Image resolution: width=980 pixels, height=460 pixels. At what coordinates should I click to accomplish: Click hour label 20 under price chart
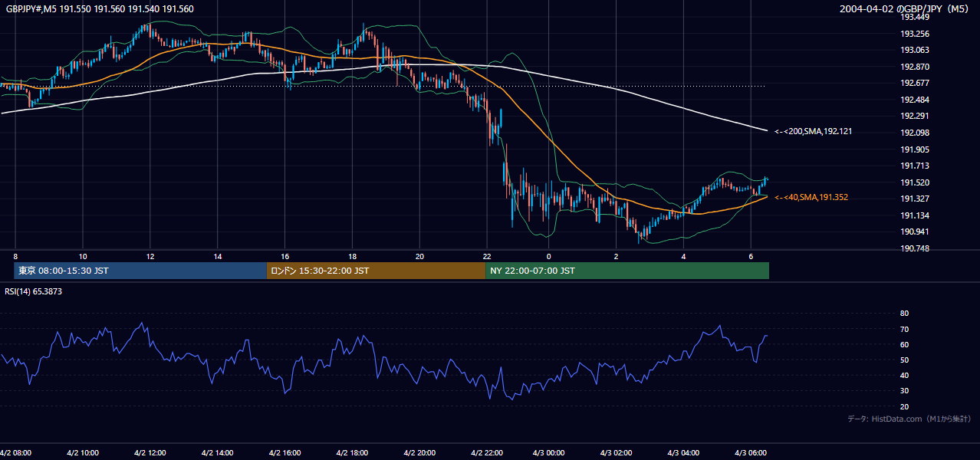coord(419,255)
